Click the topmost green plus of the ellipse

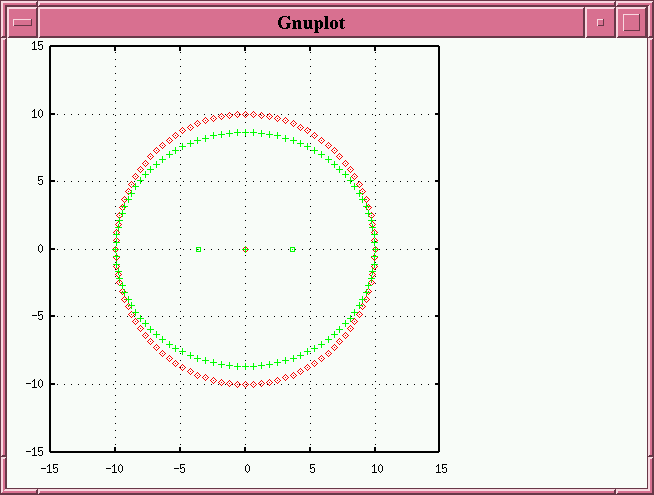click(x=246, y=132)
